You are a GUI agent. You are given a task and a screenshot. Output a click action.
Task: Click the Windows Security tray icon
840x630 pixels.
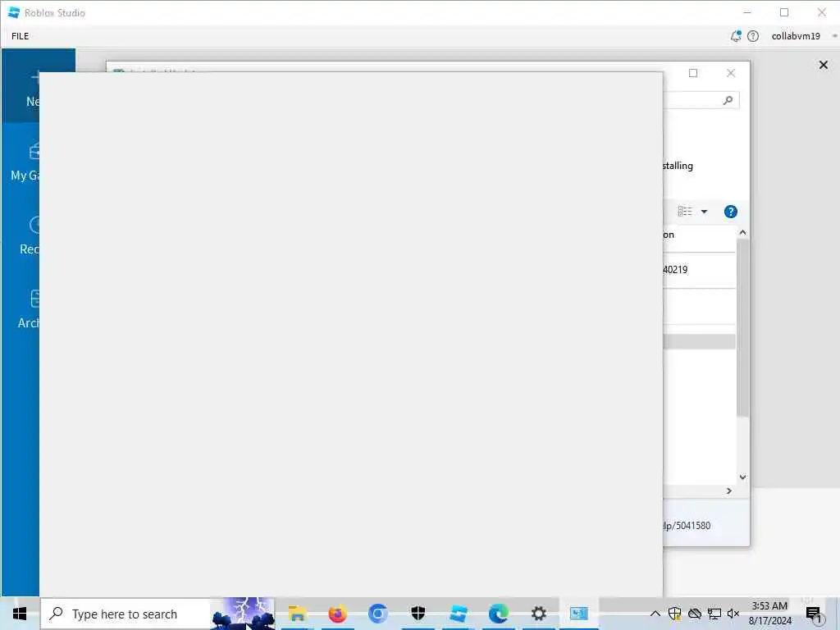(x=674, y=614)
